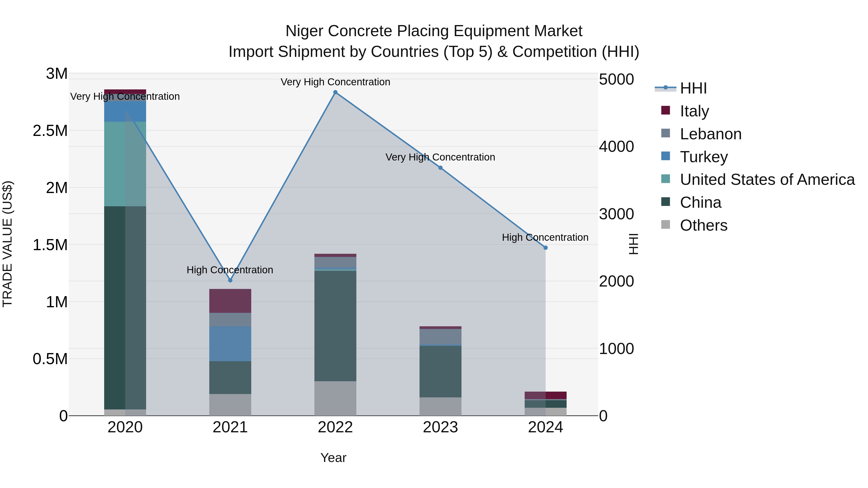
Task: Click the '5000' right axis tick
Action: click(x=616, y=80)
